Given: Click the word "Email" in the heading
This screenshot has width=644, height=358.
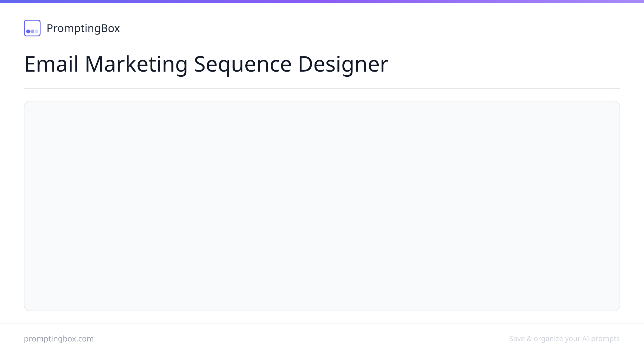Looking at the screenshot, I should (51, 64).
